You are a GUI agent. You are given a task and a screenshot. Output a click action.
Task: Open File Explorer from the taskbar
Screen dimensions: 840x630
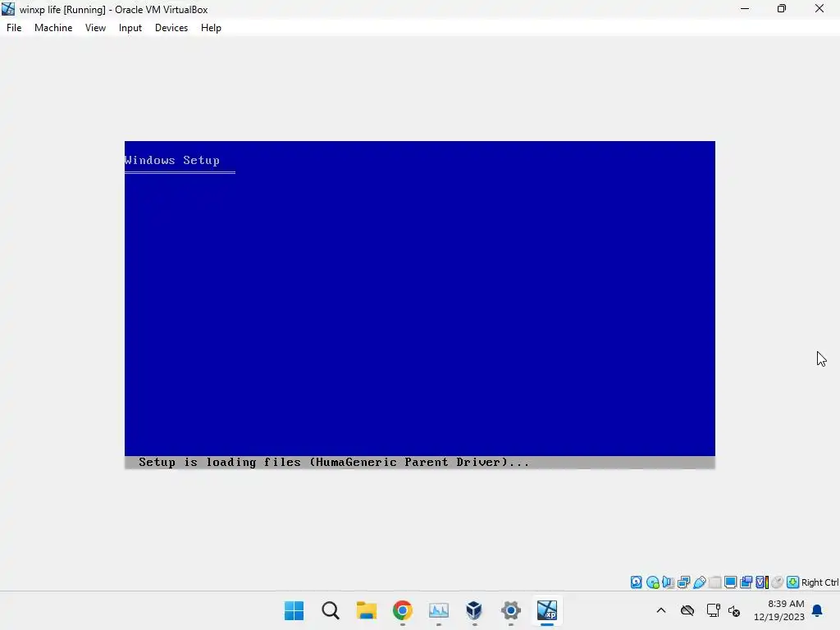point(367,610)
